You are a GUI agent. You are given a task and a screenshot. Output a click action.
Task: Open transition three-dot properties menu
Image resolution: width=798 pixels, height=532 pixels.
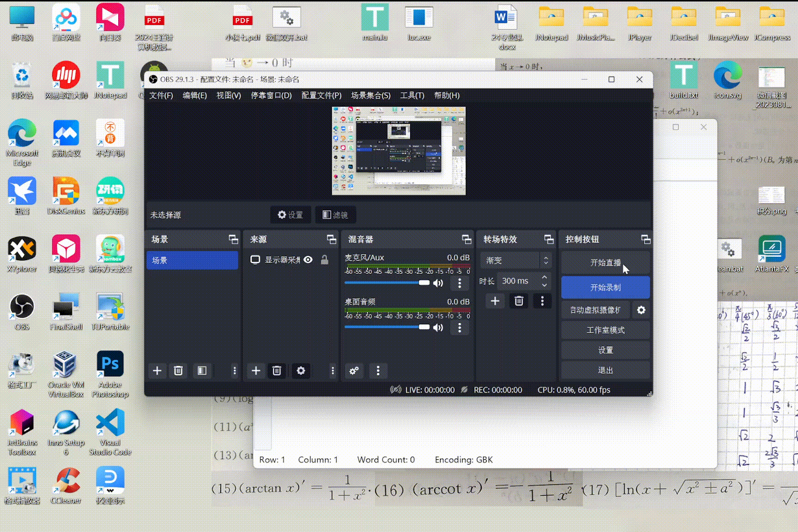coord(542,301)
